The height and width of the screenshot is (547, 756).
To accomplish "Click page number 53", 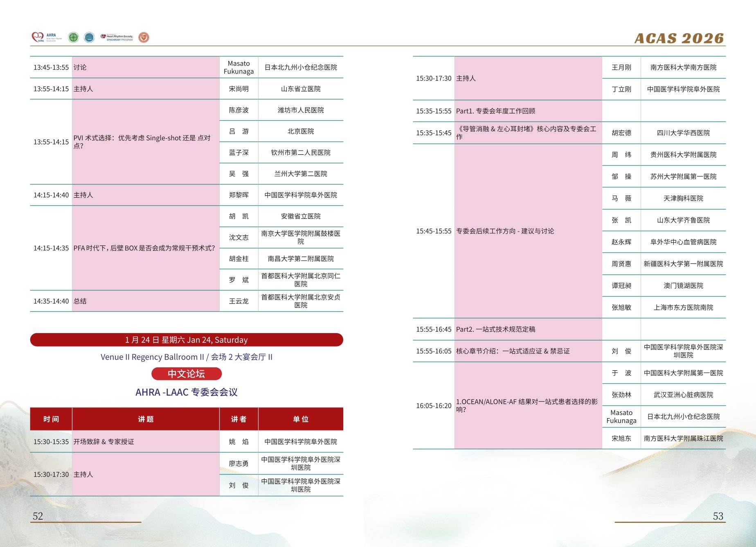I will 718,516.
